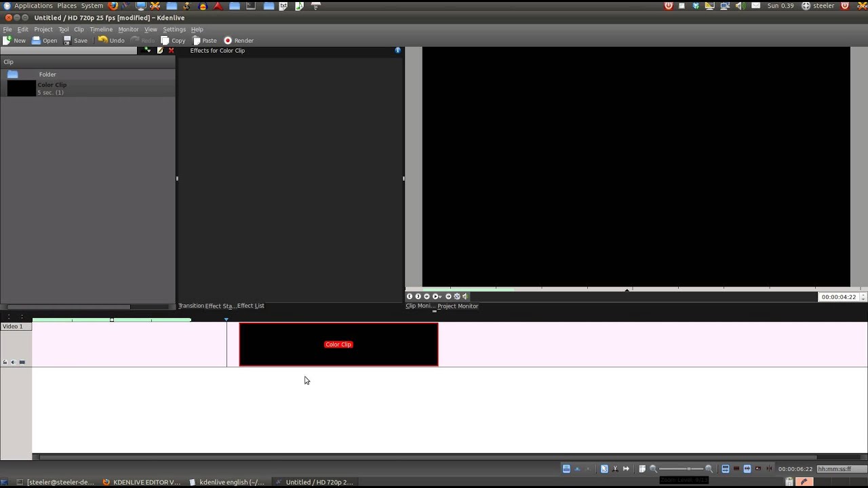Click the Color Clip black thumbnail

(x=21, y=88)
